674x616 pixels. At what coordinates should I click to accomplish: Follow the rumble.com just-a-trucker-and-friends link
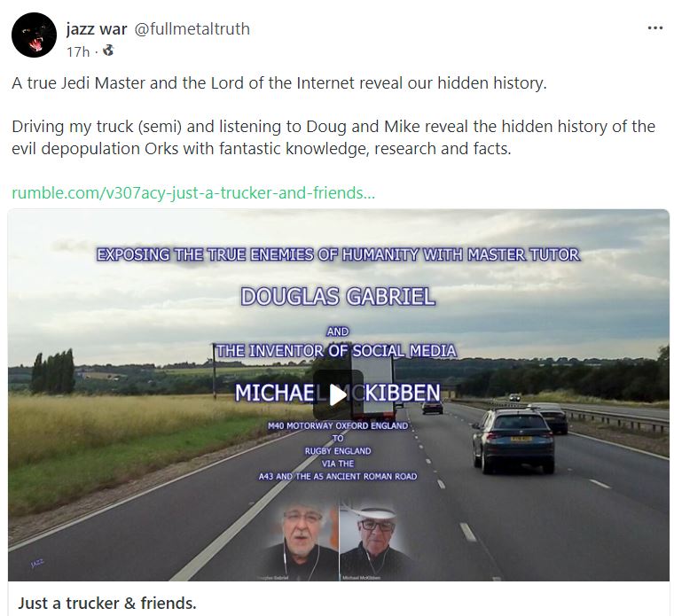193,193
